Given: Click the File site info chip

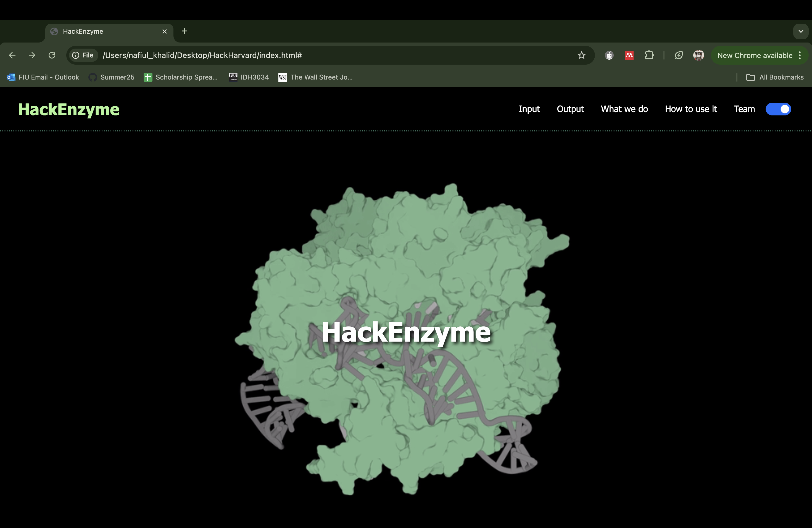Looking at the screenshot, I should [83, 55].
